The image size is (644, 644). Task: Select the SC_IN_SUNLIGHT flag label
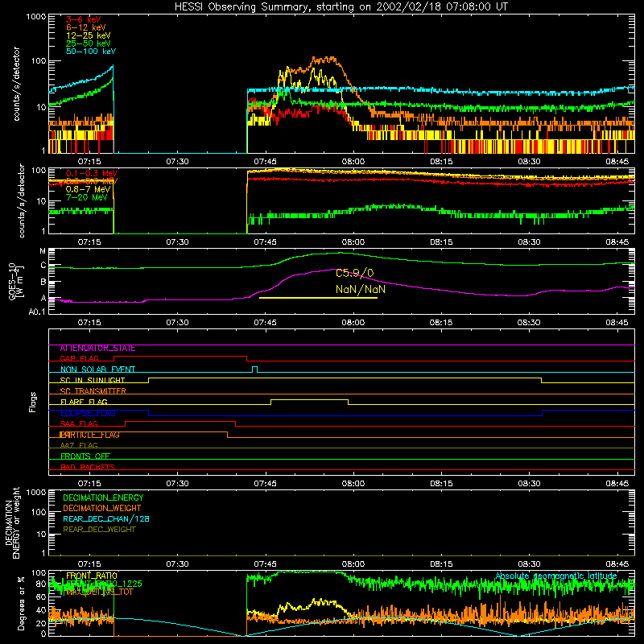[93, 380]
